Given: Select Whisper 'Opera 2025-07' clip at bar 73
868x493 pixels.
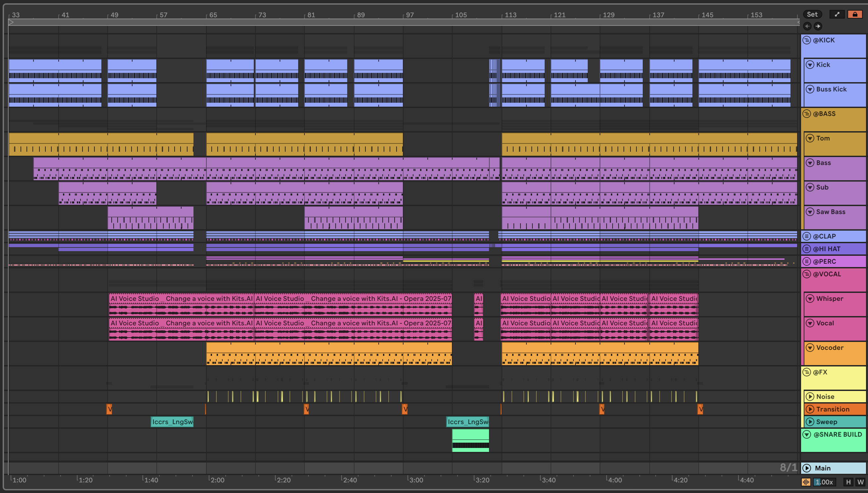Looking at the screenshot, I should click(353, 305).
